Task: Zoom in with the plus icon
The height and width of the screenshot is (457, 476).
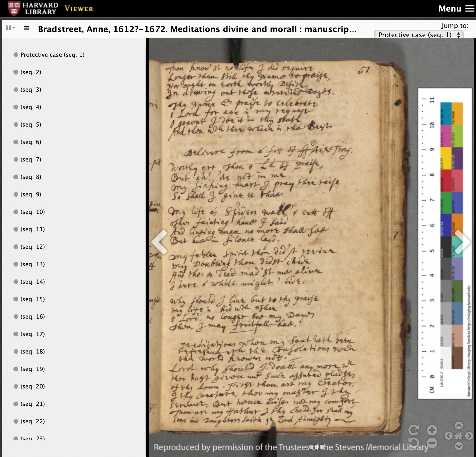Action: click(432, 430)
